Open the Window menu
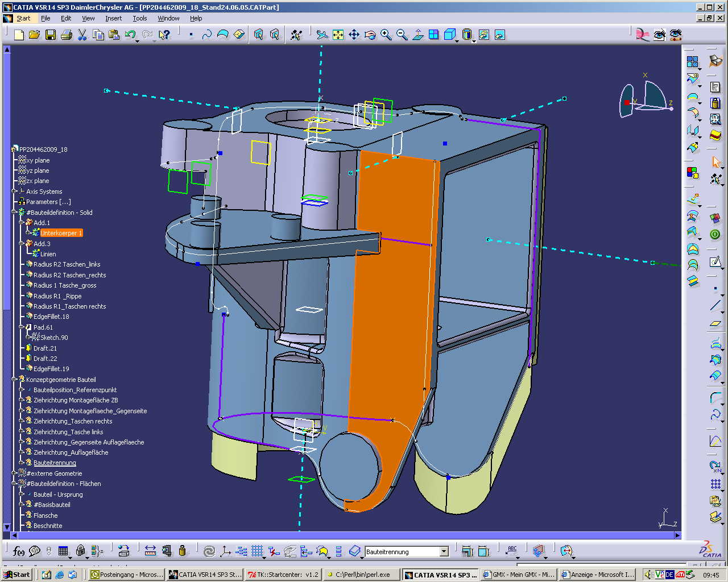Screen dimensions: 728x582 coord(168,18)
